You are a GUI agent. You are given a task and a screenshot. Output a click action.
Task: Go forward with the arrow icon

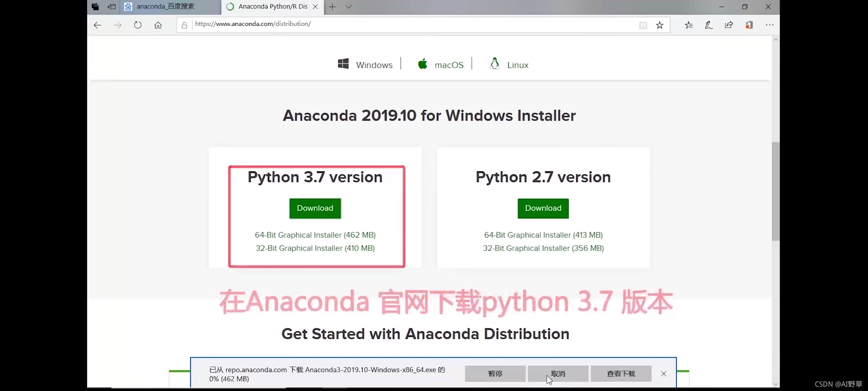pos(118,25)
